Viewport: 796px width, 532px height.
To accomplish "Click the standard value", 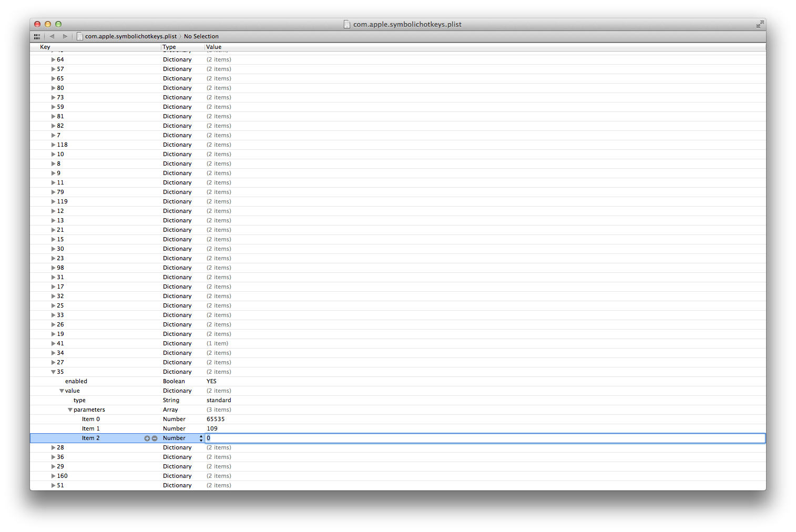I will [x=219, y=401].
